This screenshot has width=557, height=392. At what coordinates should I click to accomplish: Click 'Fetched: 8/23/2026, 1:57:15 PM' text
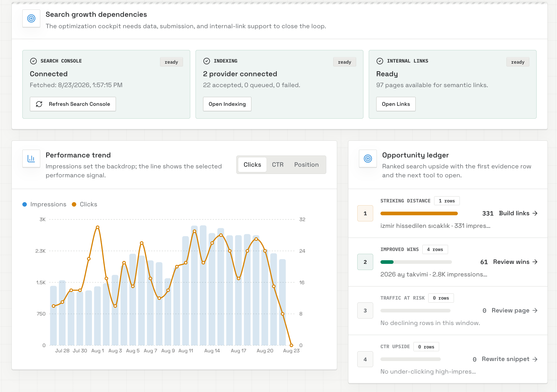coord(76,85)
